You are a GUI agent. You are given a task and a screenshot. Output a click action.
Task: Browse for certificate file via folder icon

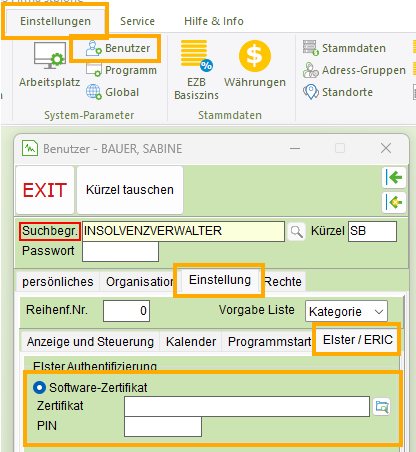[x=382, y=407]
